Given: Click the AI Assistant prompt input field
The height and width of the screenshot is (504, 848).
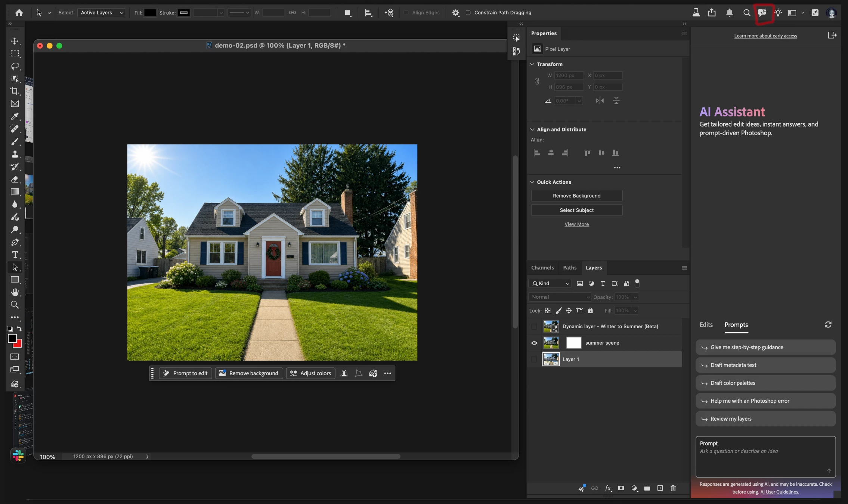Looking at the screenshot, I should click(765, 456).
